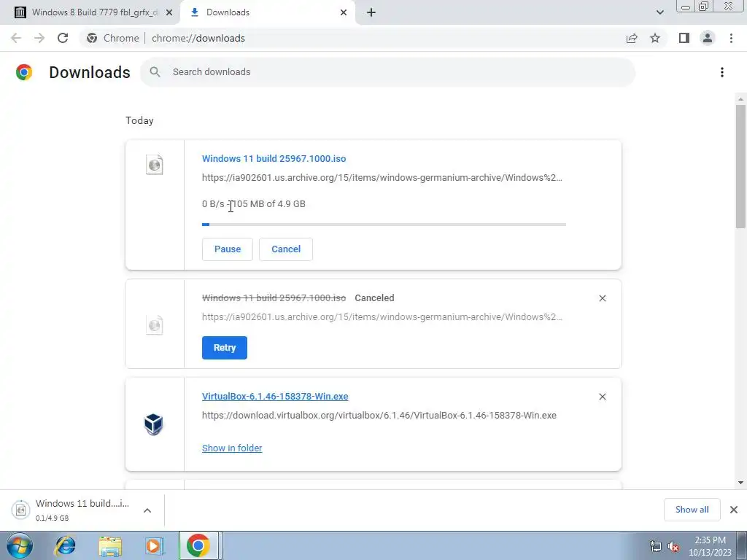The height and width of the screenshot is (560, 747).
Task: Remove the VirtualBox download entry from list
Action: coord(602,397)
